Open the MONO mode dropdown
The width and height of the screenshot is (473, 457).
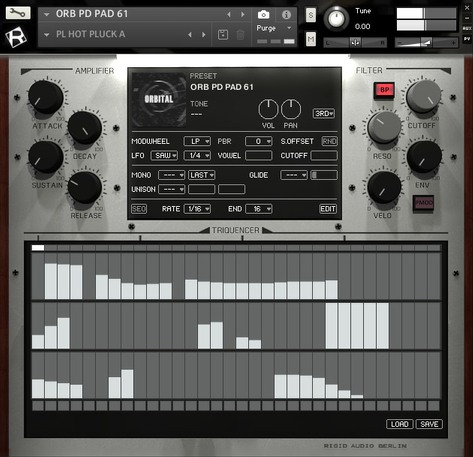(171, 175)
